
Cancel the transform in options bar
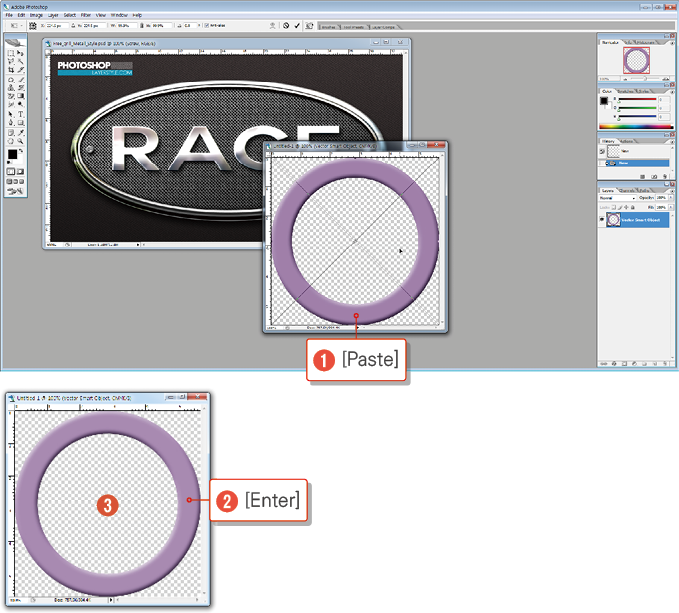click(286, 26)
